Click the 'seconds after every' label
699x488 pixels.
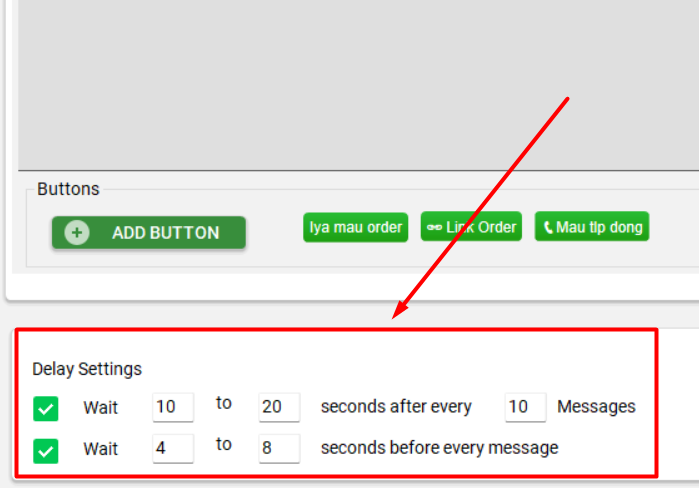[396, 406]
